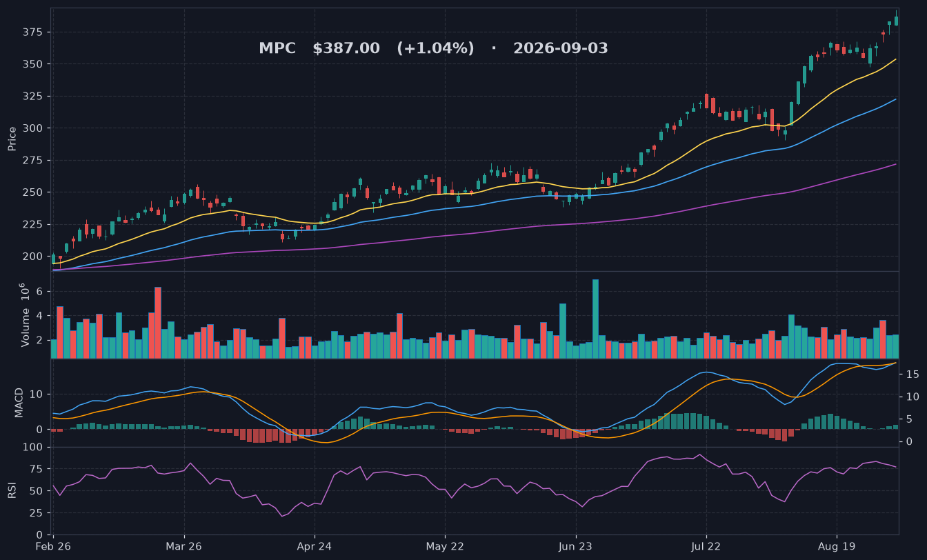Screen dimensions: 927x560
Task: Click the Jul 22 date tick label
Action: coord(706,546)
